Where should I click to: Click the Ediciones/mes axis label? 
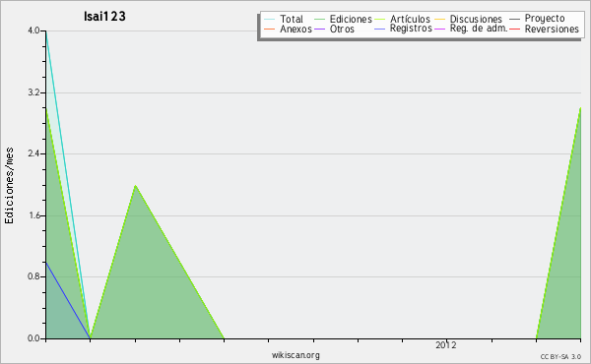[x=9, y=186]
